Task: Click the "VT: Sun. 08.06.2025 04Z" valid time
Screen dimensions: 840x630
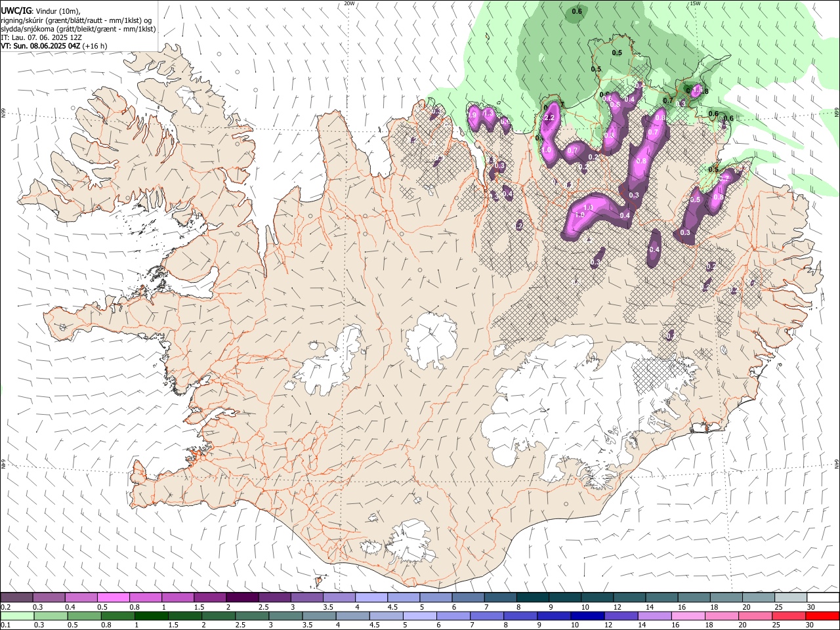Action: [41, 46]
